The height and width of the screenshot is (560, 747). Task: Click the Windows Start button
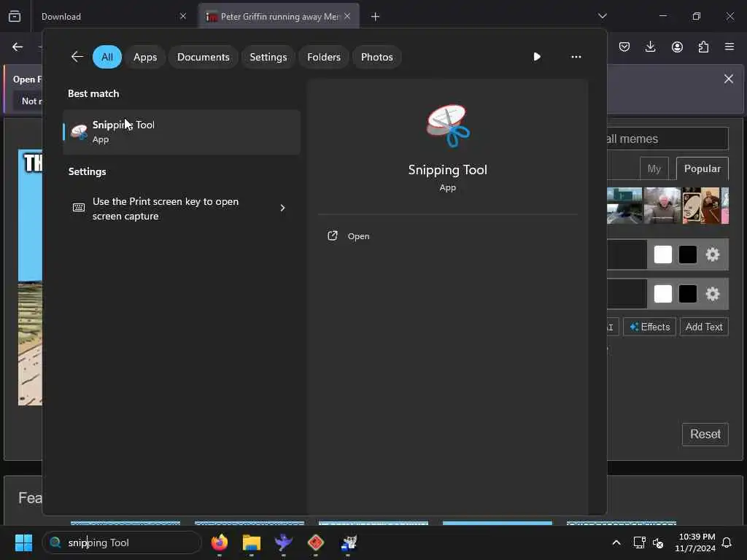[23, 542]
